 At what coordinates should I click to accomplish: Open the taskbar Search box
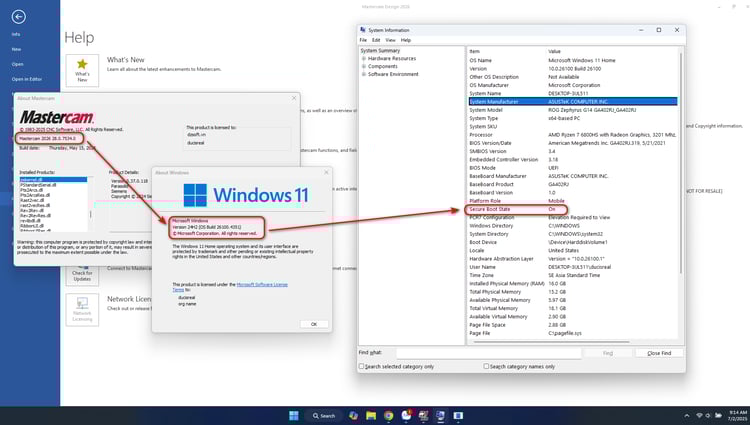pos(324,415)
